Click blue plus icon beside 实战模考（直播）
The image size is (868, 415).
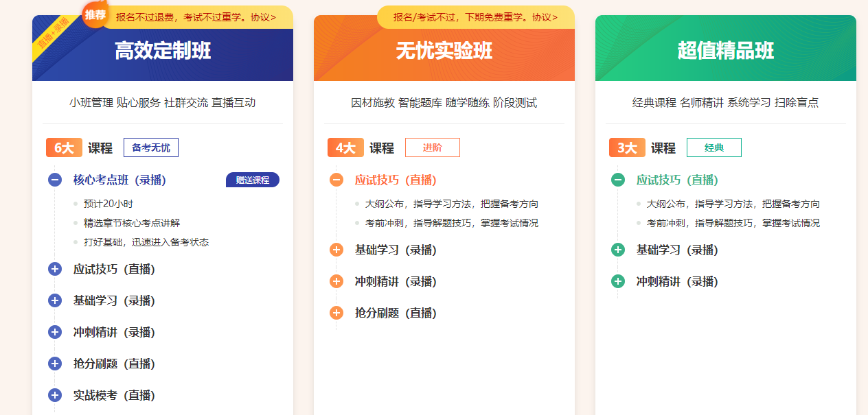point(55,395)
